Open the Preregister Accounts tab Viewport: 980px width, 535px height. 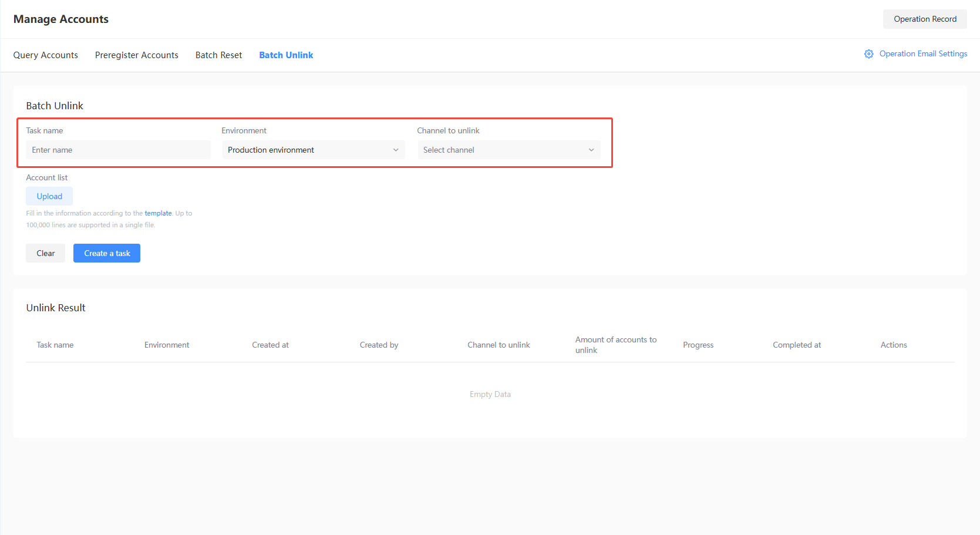pos(137,55)
